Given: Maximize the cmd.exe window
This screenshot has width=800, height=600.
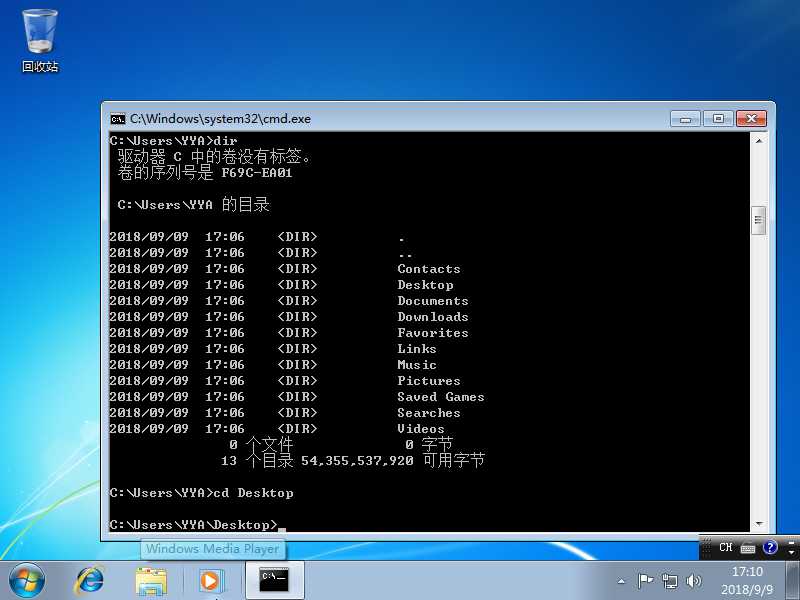Looking at the screenshot, I should point(718,119).
